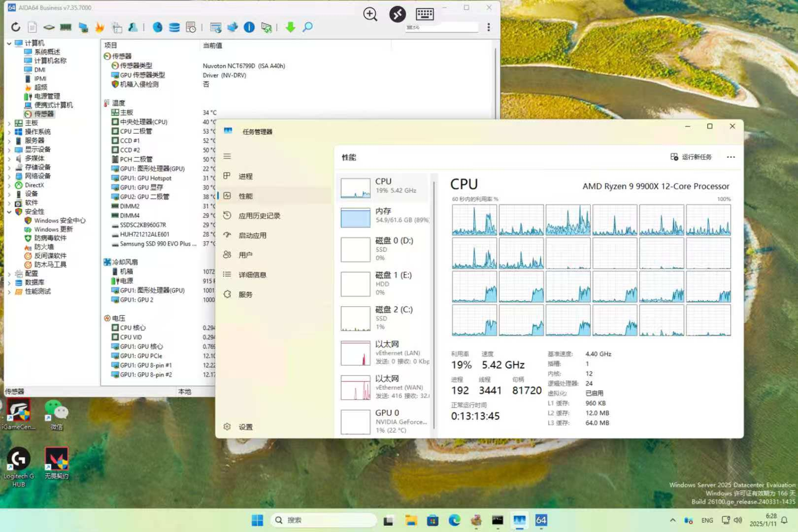Open 无畏契约 desktop shortcut
Viewport: 798px width, 532px height.
pyautogui.click(x=56, y=463)
